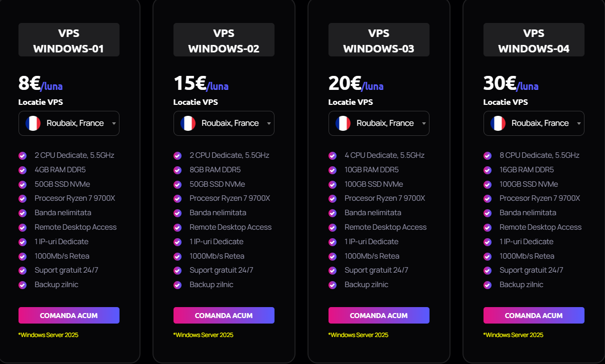Click the Windows Server 2025 note in WINDOWS-02

pos(203,335)
